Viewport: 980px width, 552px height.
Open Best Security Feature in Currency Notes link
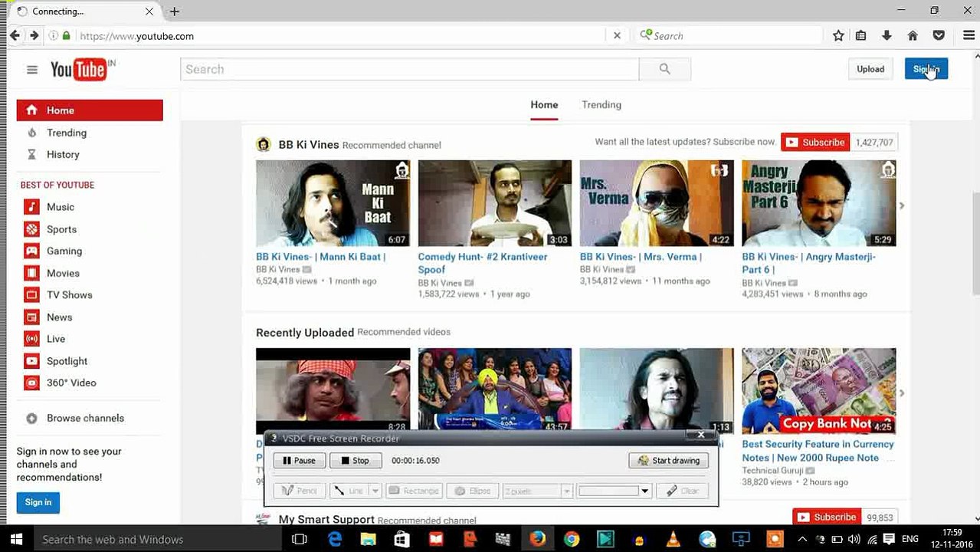[818, 451]
